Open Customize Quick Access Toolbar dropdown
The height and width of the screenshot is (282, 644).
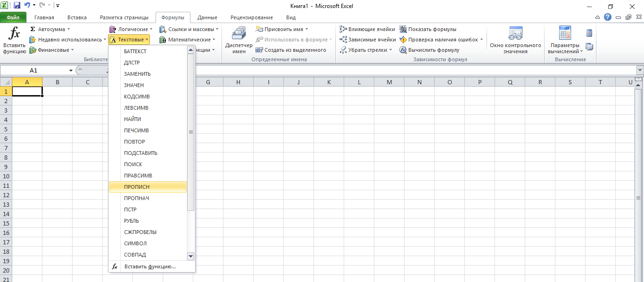click(x=58, y=6)
